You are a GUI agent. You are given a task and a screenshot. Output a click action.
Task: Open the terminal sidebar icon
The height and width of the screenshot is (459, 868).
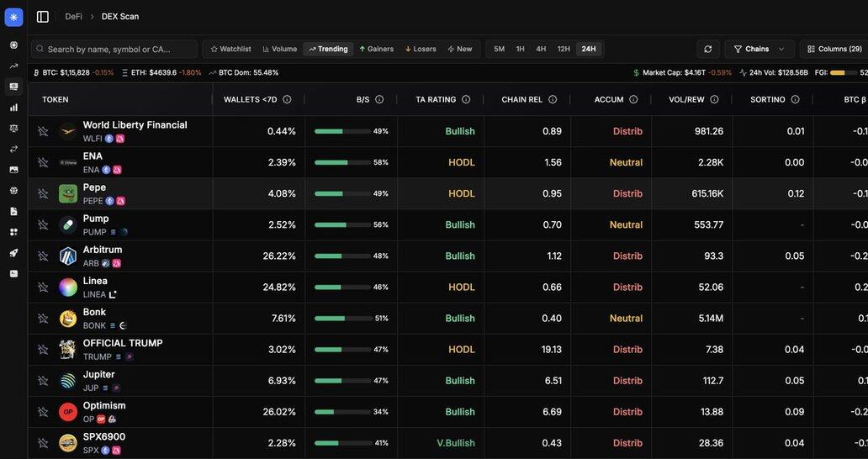pyautogui.click(x=13, y=274)
